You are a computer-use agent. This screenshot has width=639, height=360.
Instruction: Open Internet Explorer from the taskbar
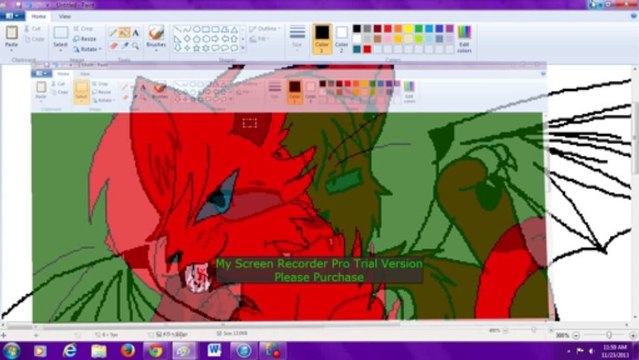70,351
